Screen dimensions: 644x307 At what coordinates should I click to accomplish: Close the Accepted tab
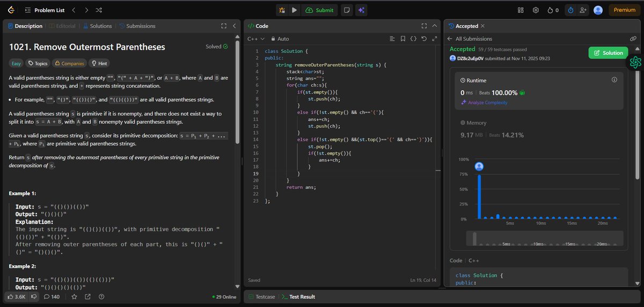[482, 26]
